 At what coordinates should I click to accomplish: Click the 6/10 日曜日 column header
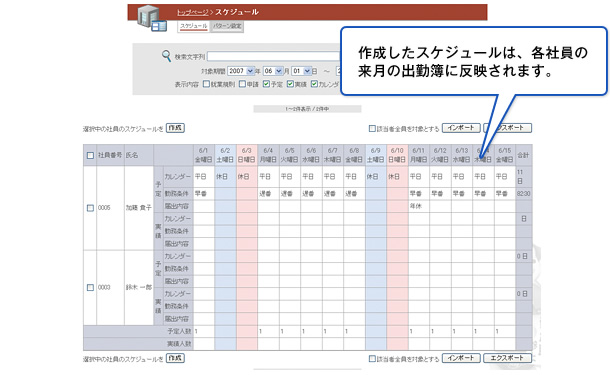click(x=397, y=155)
